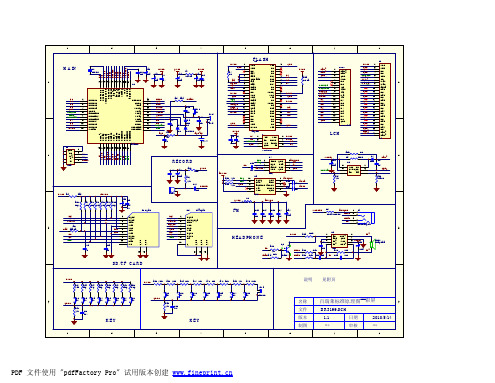Click the large main IC chip symbol
Viewport: 495px width, 383px height.
click(115, 116)
